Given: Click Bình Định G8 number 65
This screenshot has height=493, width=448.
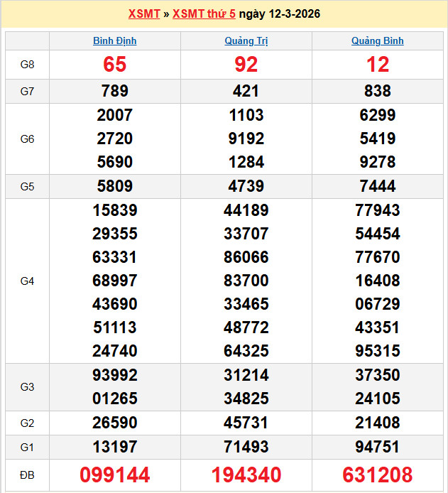Looking at the screenshot, I should [115, 65].
